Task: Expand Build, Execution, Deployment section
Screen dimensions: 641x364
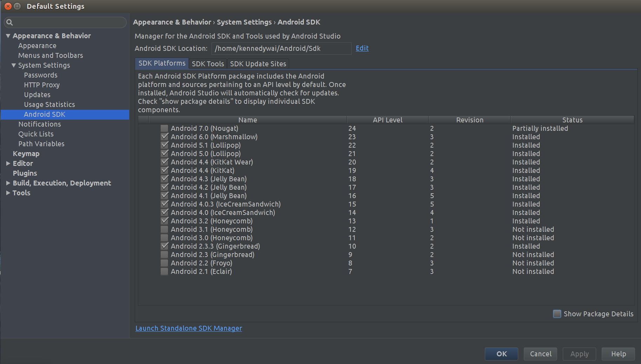Action: [x=8, y=183]
